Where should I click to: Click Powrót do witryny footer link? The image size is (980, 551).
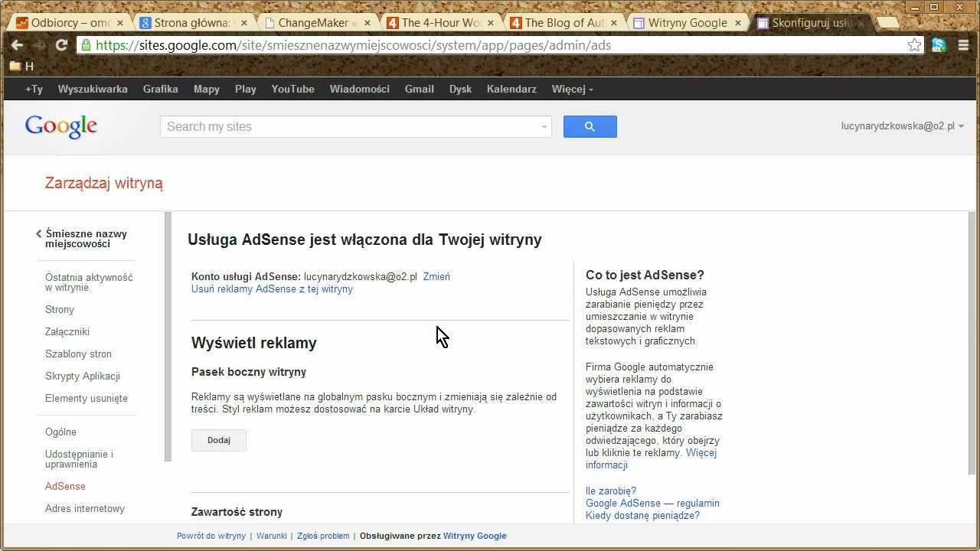click(x=211, y=536)
